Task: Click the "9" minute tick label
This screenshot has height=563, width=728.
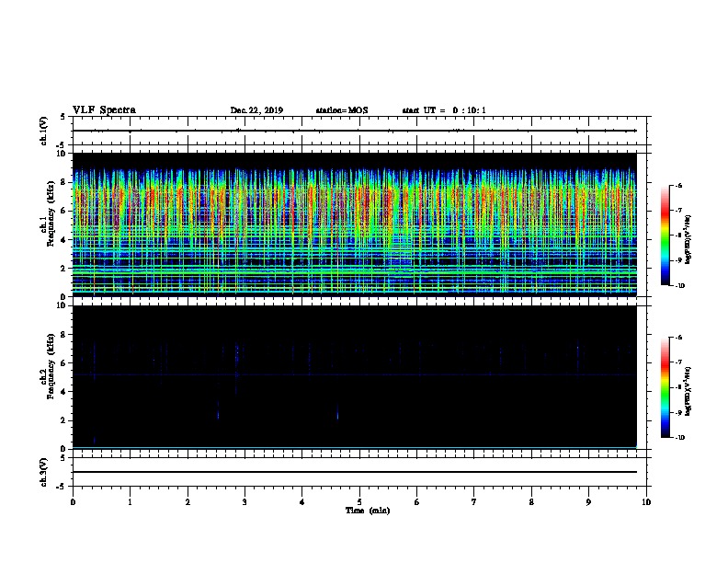Action: [x=588, y=502]
